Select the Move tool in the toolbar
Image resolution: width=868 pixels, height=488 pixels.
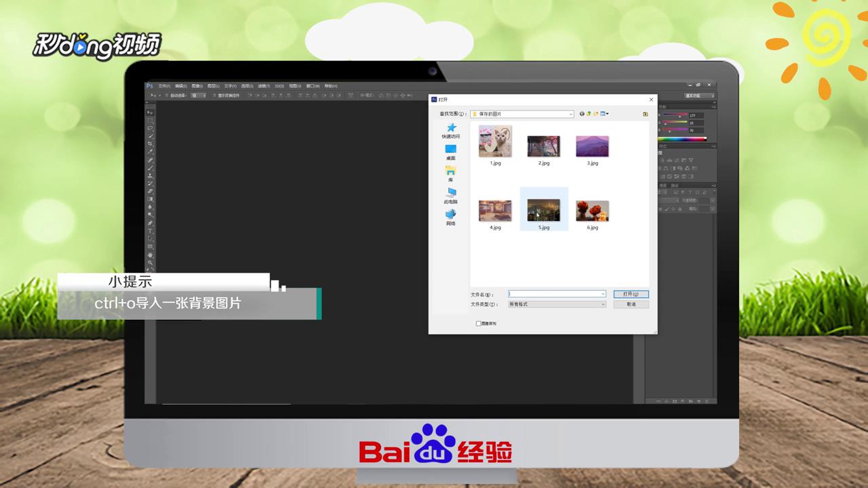[x=151, y=112]
